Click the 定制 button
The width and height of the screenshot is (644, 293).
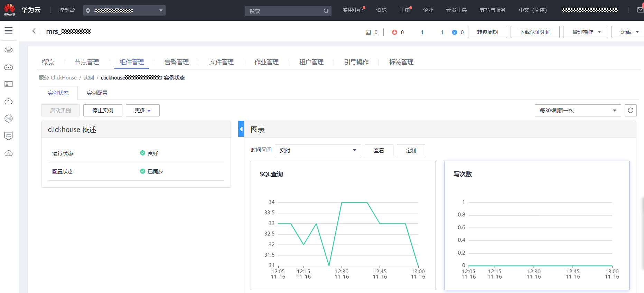click(x=411, y=150)
